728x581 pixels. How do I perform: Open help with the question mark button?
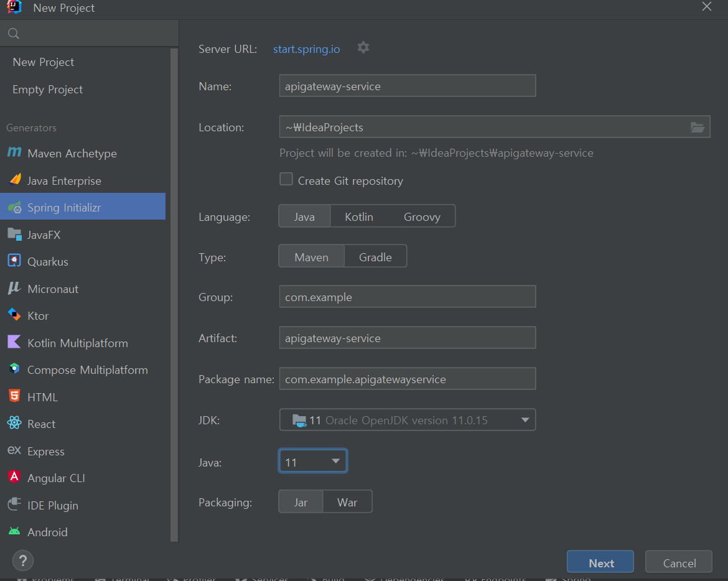[x=23, y=560]
